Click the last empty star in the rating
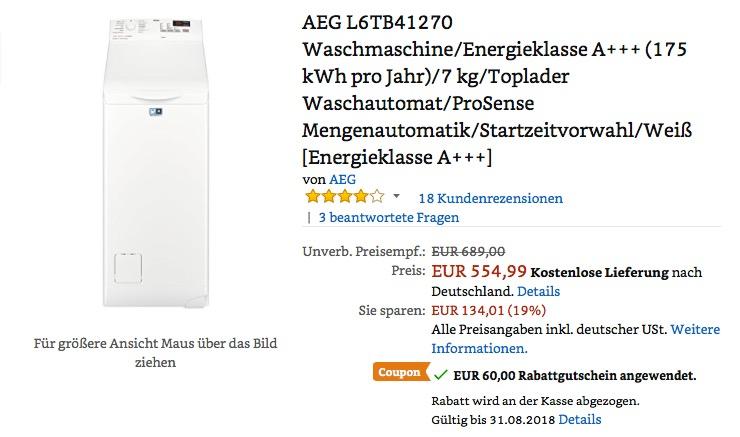 (377, 196)
